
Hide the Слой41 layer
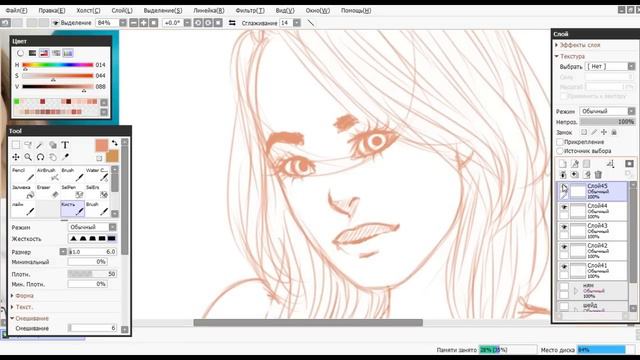(x=564, y=267)
